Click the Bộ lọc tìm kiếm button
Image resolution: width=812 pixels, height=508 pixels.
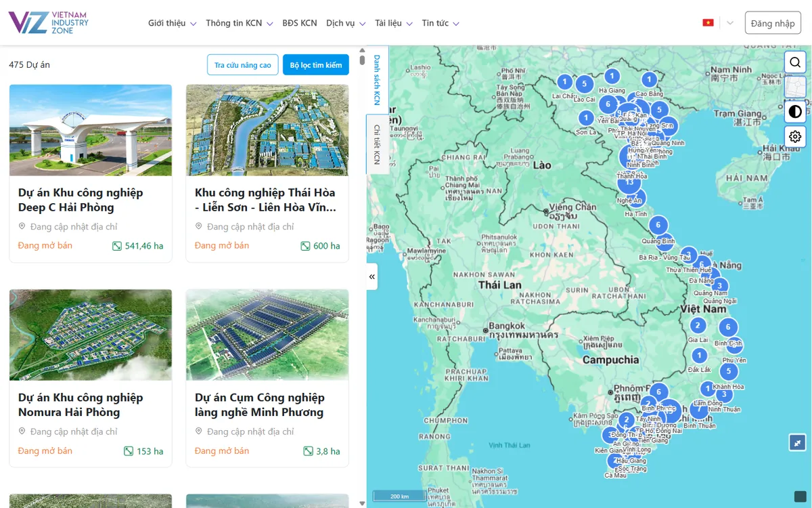[x=316, y=65]
